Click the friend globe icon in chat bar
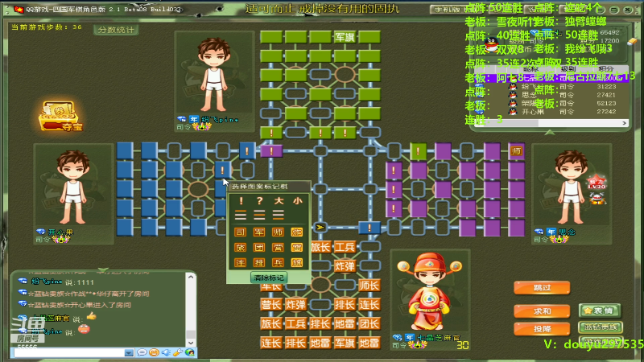The height and width of the screenshot is (362, 644). coord(190,352)
